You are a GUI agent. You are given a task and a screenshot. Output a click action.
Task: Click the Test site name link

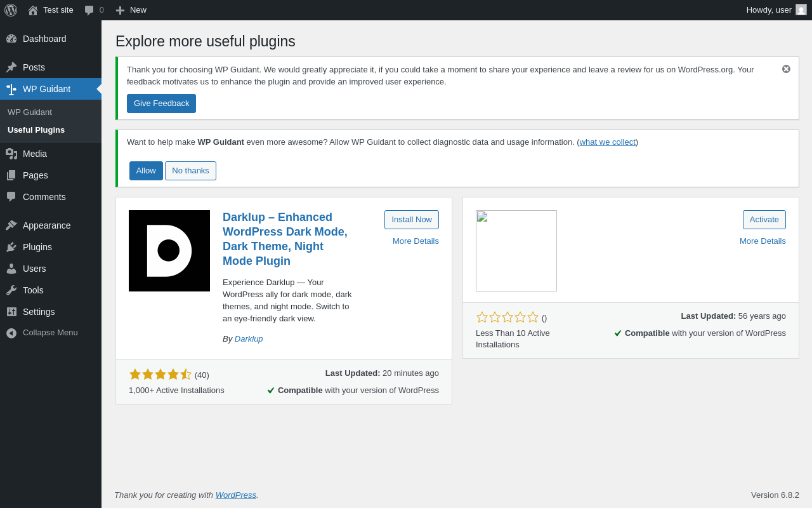(58, 10)
